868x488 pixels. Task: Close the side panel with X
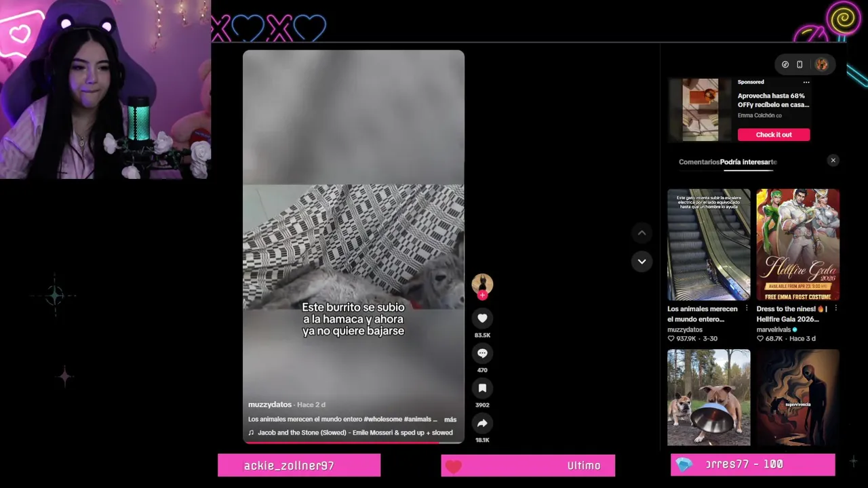(x=833, y=161)
